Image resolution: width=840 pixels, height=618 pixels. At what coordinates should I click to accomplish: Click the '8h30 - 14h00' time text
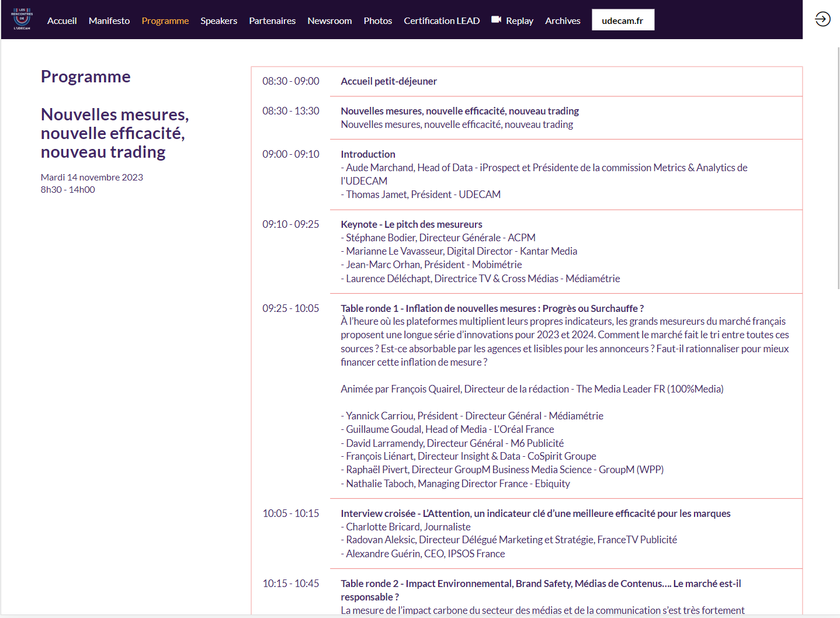68,189
